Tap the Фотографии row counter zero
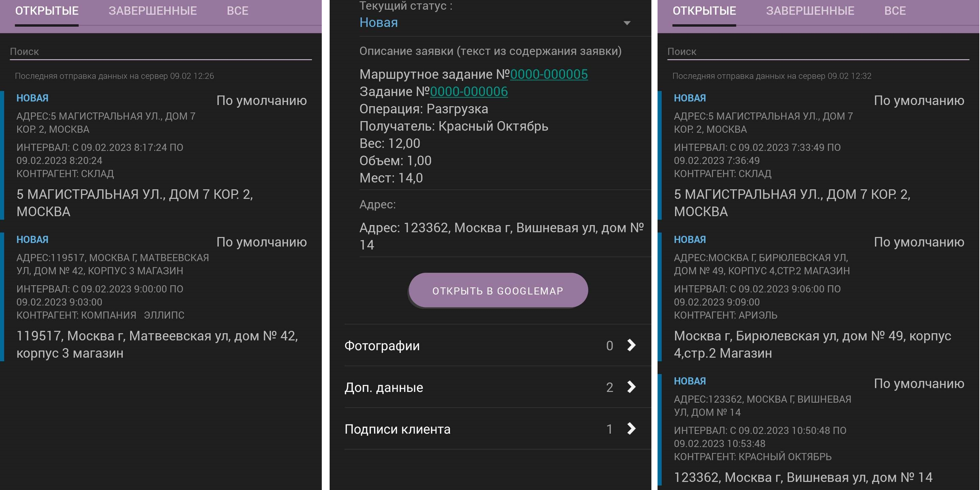Viewport: 980px width, 490px height. (610, 345)
